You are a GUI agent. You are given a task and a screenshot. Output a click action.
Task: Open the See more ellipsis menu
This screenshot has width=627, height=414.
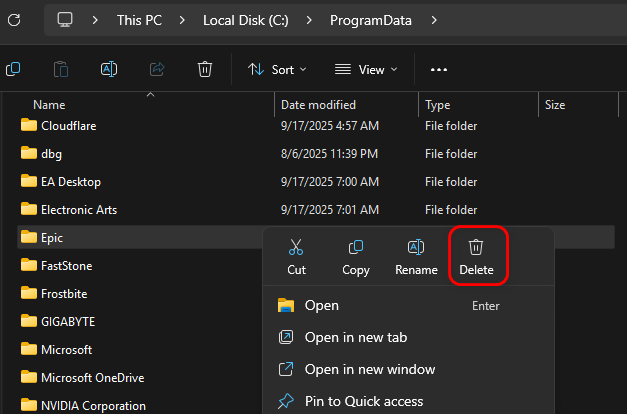[x=438, y=69]
